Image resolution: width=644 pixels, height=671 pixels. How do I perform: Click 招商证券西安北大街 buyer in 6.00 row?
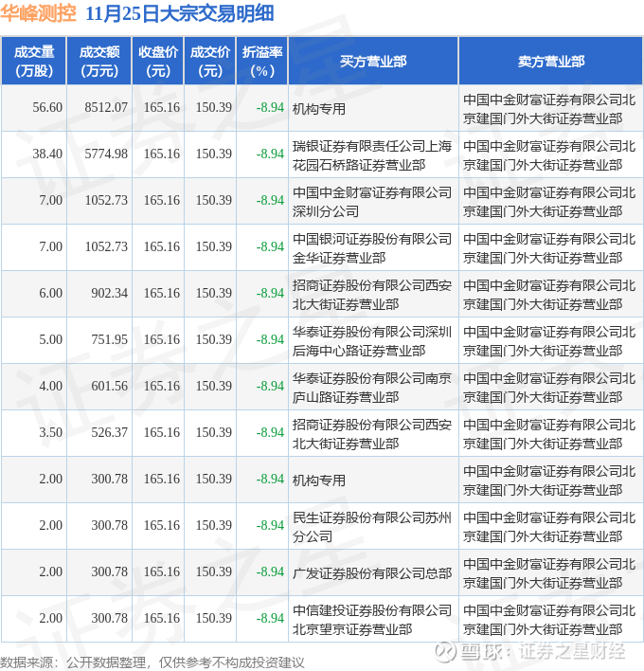pyautogui.click(x=372, y=295)
